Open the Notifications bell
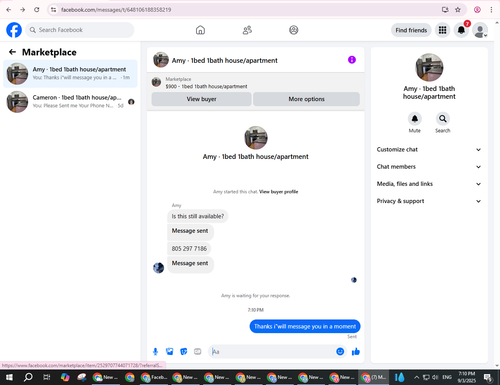The width and height of the screenshot is (500, 385). 461,30
